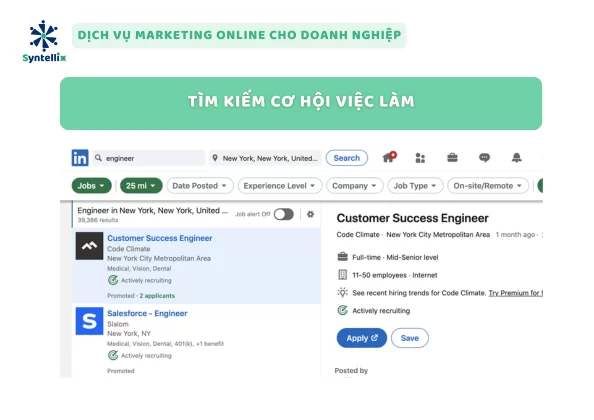This screenshot has width=594, height=420.
Task: Click the briefcase icon beside Full-time
Action: pyautogui.click(x=342, y=257)
